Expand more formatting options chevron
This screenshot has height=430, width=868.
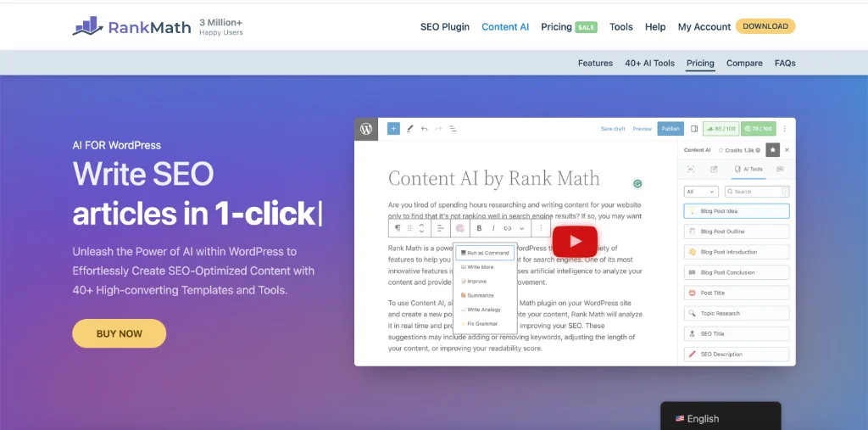pyautogui.click(x=521, y=228)
